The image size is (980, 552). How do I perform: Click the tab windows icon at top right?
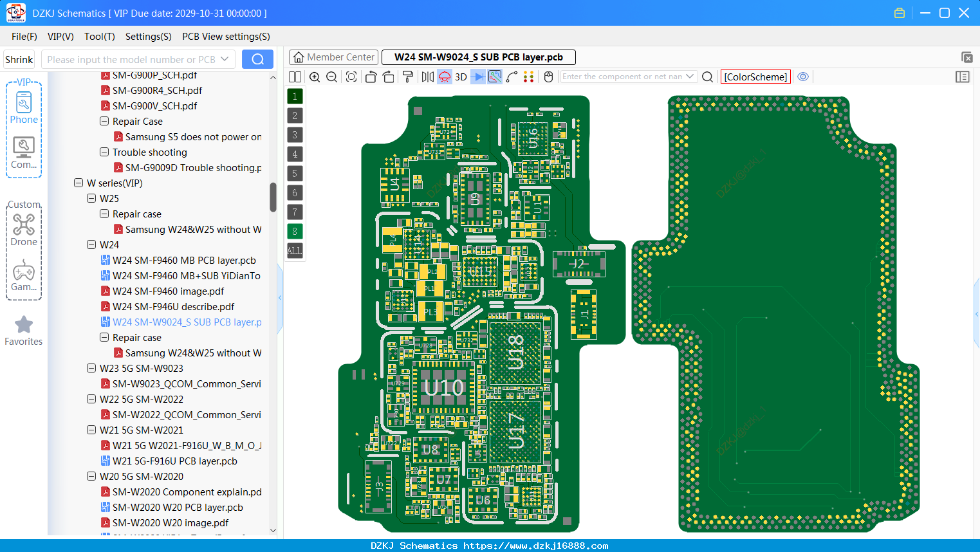point(966,57)
